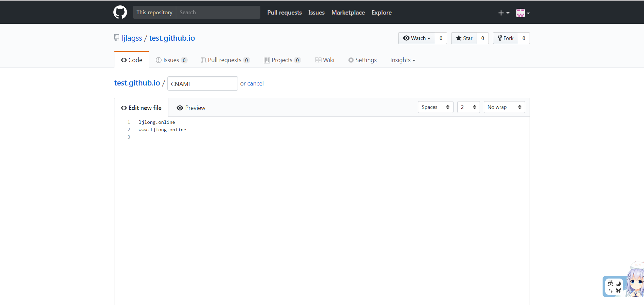Image resolution: width=644 pixels, height=305 pixels.
Task: Open the user avatar menu
Action: (523, 13)
